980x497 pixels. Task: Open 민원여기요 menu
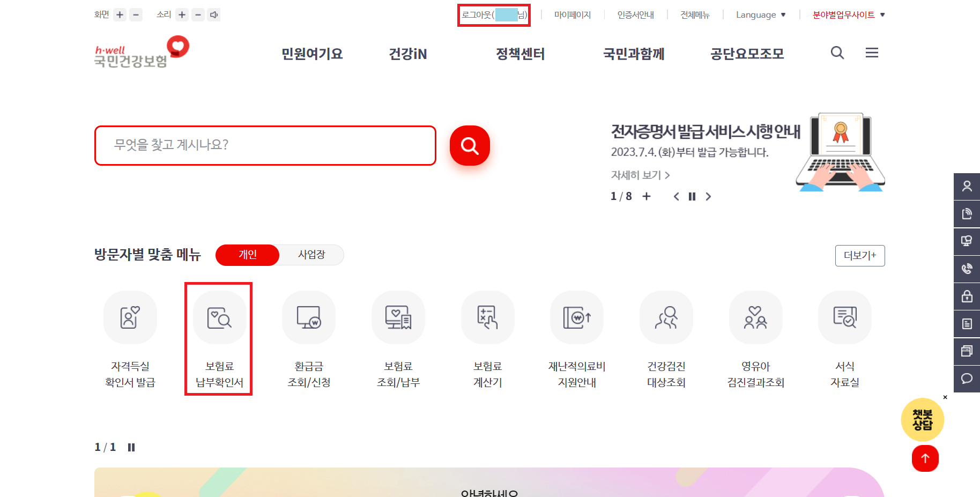pos(312,54)
